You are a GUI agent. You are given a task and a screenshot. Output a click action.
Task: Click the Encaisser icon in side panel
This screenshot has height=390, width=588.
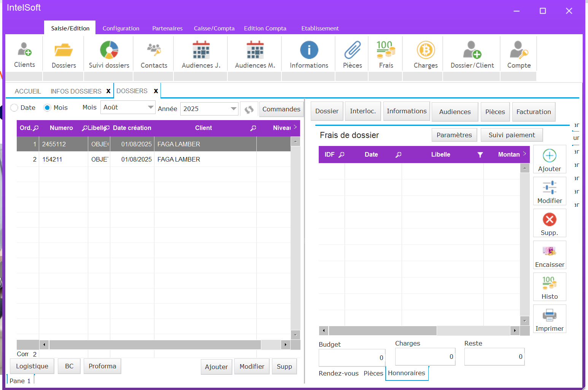pyautogui.click(x=550, y=252)
